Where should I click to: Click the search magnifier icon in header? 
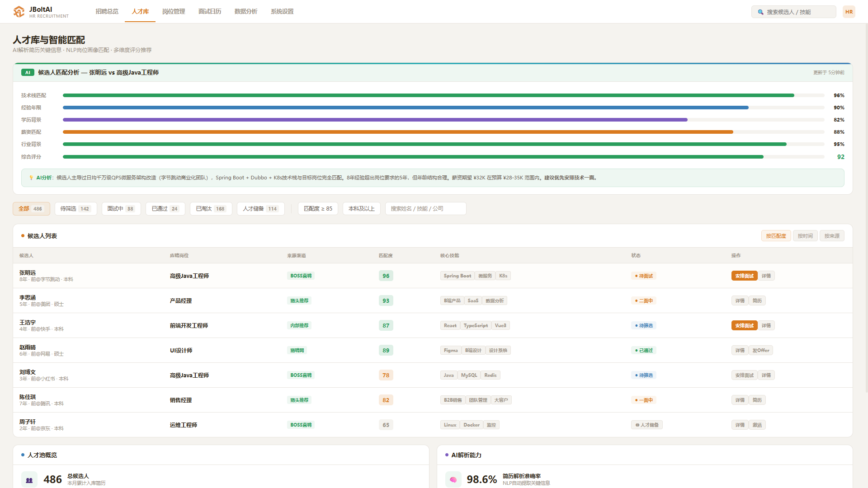760,12
